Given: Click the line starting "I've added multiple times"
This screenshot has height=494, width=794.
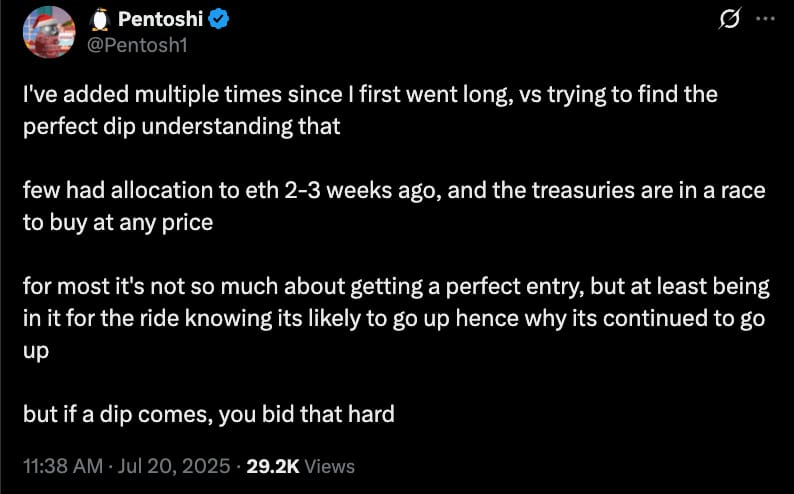Looking at the screenshot, I should (370, 96).
